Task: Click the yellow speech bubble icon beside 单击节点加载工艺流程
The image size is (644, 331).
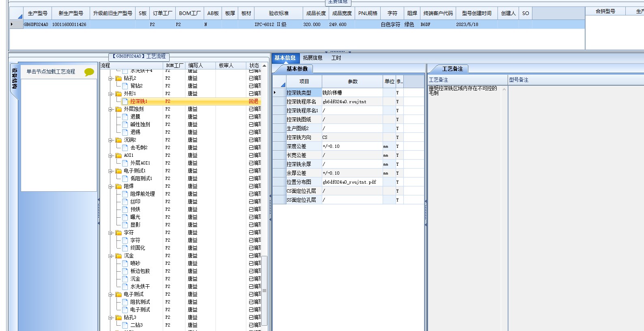Action: click(x=89, y=72)
